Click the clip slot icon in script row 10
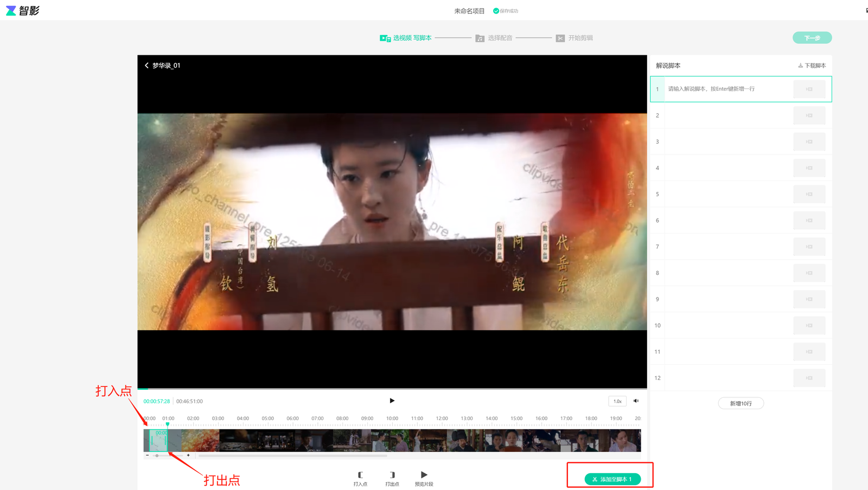This screenshot has height=490, width=868. (809, 325)
